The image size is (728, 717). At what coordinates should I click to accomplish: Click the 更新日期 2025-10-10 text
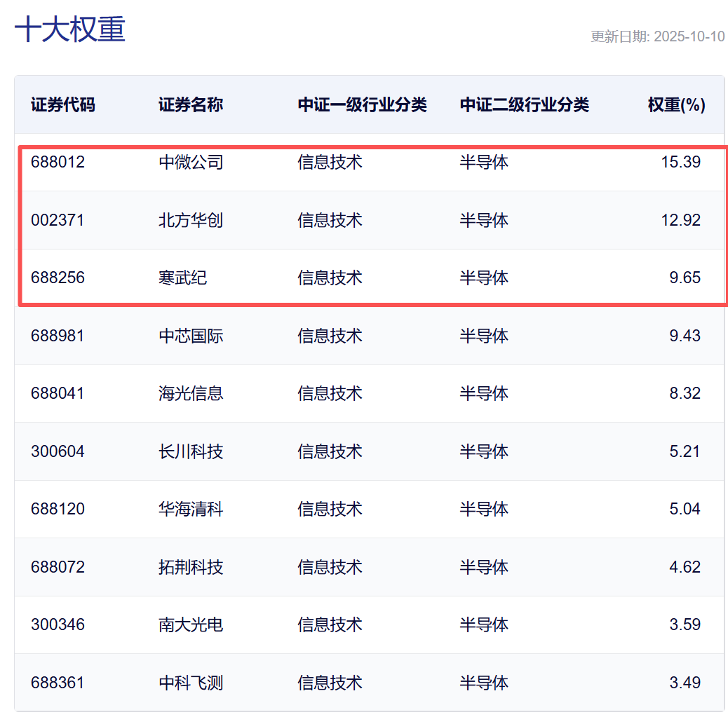coord(657,36)
